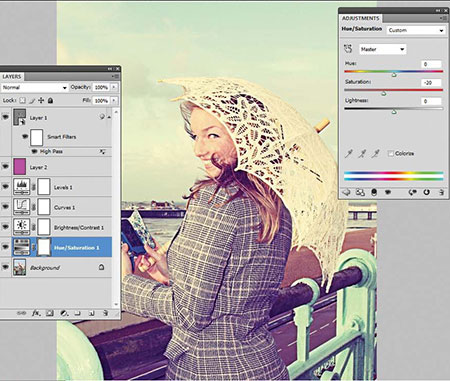This screenshot has height=381, width=450.
Task: Lock transparent pixels icon
Action: point(22,100)
